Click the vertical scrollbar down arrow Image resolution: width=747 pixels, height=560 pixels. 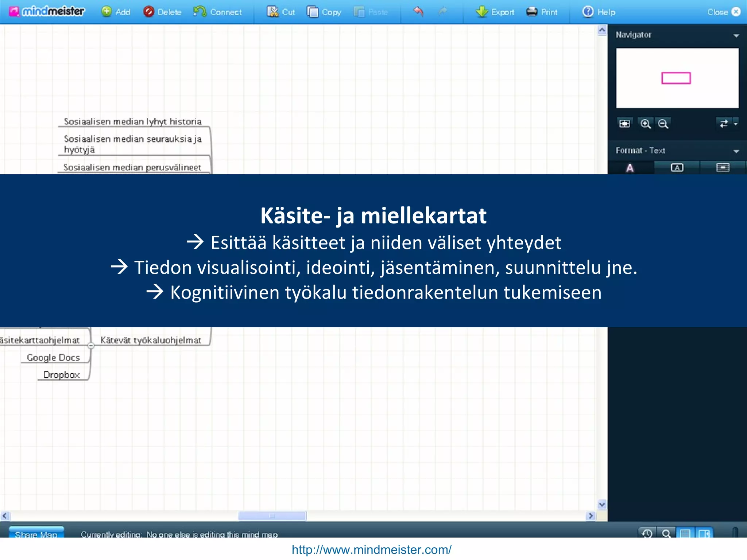602,505
